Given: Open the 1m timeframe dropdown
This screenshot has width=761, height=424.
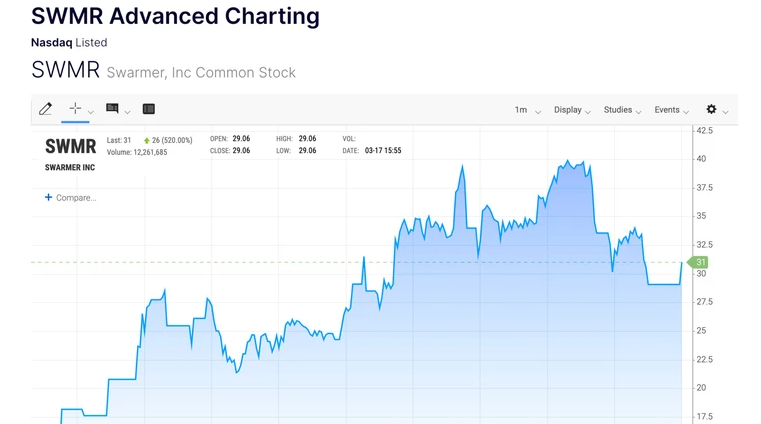Looking at the screenshot, I should pos(527,110).
